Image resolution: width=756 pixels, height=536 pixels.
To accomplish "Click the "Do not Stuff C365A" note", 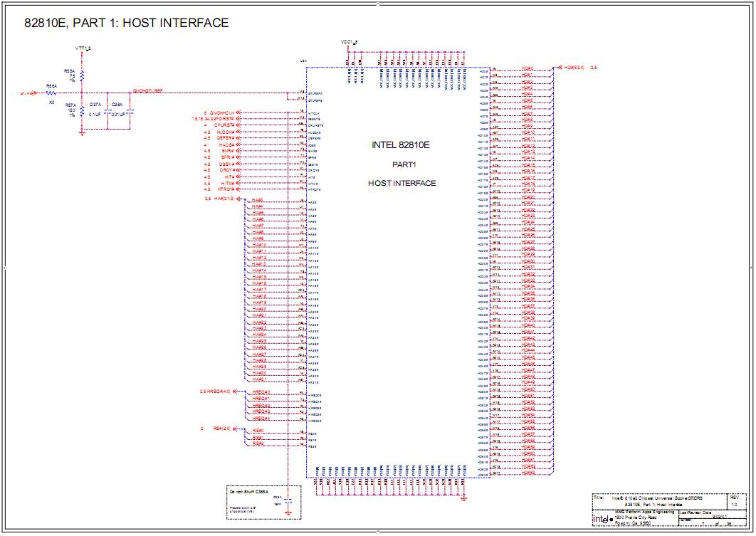I will 248,492.
